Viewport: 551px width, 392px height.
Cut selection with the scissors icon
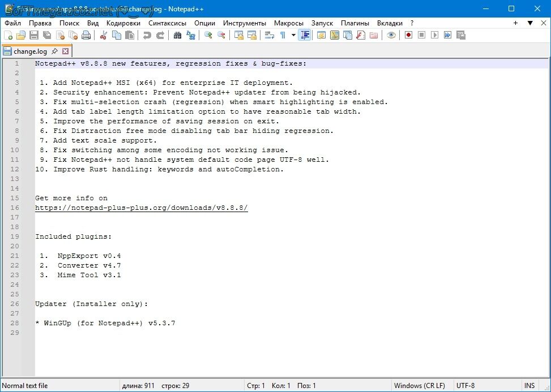click(104, 35)
